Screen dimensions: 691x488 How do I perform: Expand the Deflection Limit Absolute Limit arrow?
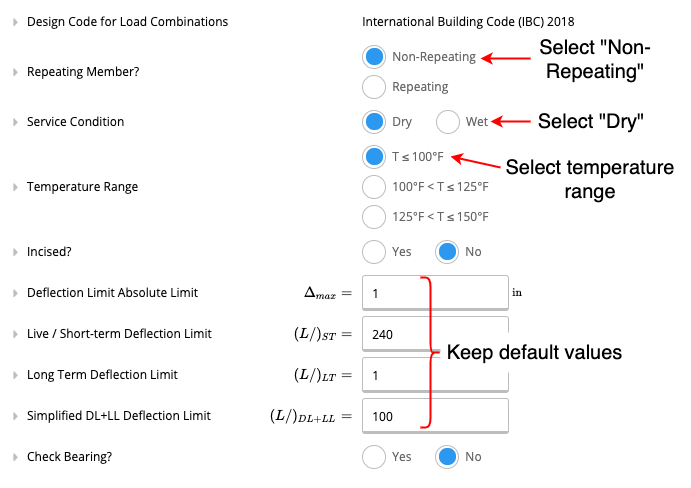pos(15,293)
